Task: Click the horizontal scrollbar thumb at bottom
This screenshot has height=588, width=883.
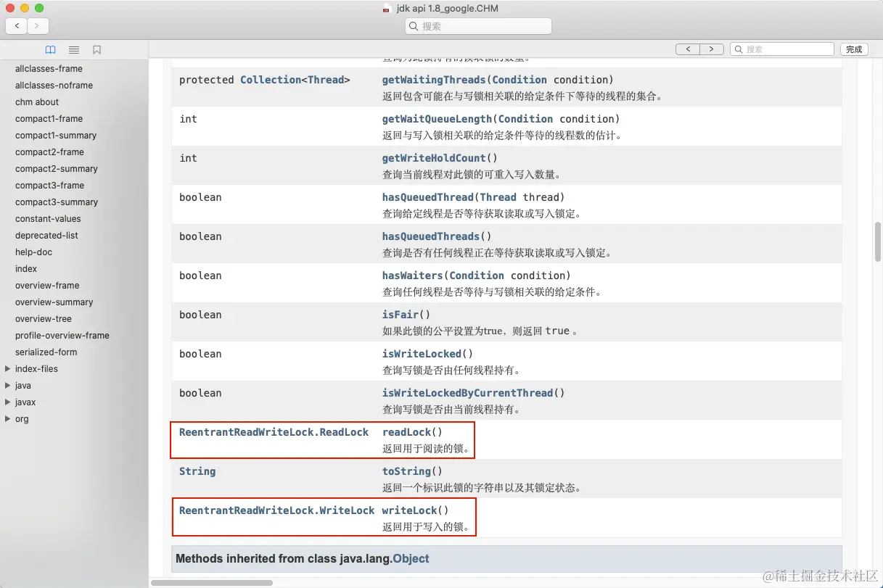Action: (212, 582)
